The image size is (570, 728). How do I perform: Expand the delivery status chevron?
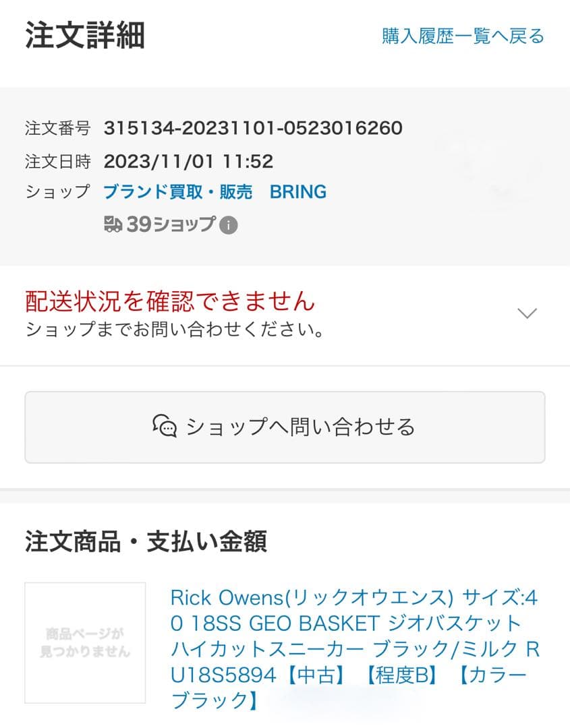[526, 313]
